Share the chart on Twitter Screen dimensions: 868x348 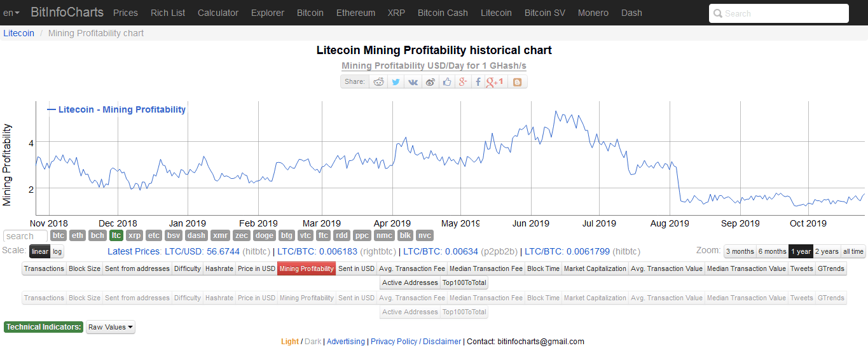click(x=396, y=81)
